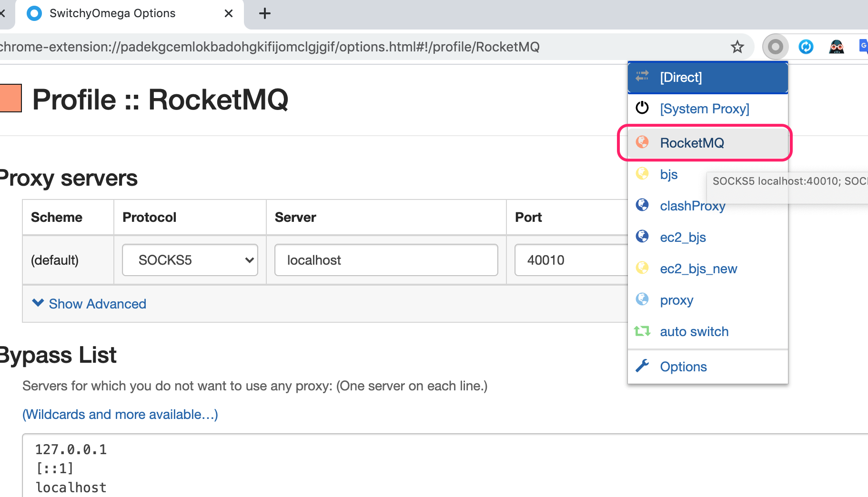Select the System Proxy power icon
Viewport: 868px width, 497px height.
(642, 108)
